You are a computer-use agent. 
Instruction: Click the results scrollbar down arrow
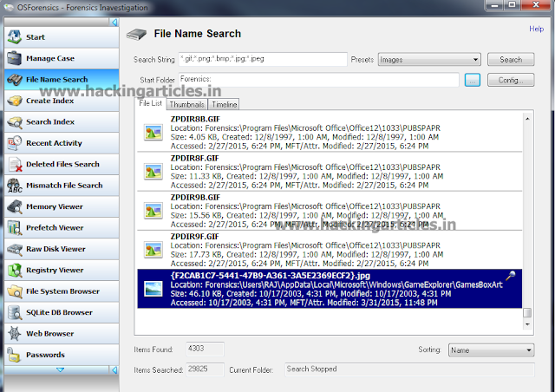coord(527,324)
